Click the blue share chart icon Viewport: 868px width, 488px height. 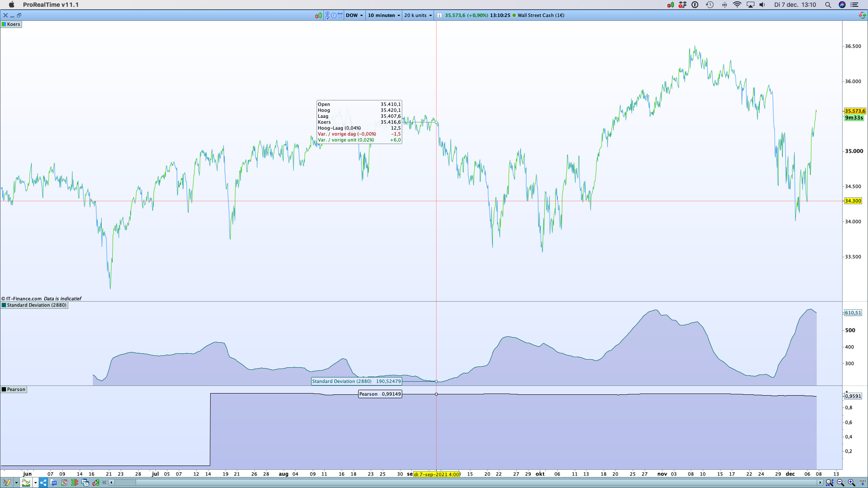pos(43,482)
